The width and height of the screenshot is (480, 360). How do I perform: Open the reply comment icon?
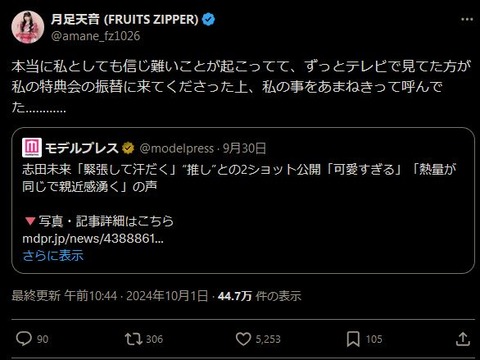tap(24, 339)
